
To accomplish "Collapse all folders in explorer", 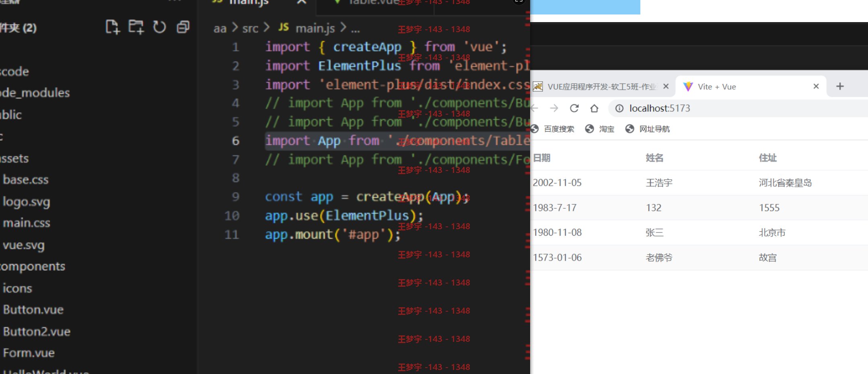I will click(183, 27).
